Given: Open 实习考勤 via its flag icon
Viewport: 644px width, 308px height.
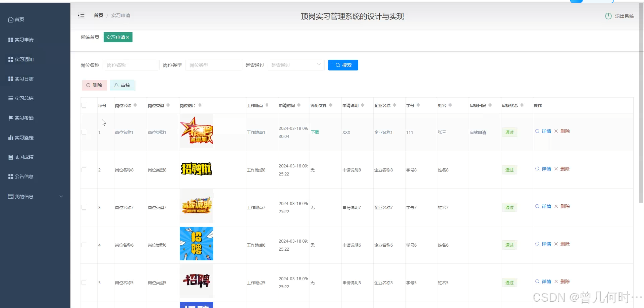Looking at the screenshot, I should 10,118.
